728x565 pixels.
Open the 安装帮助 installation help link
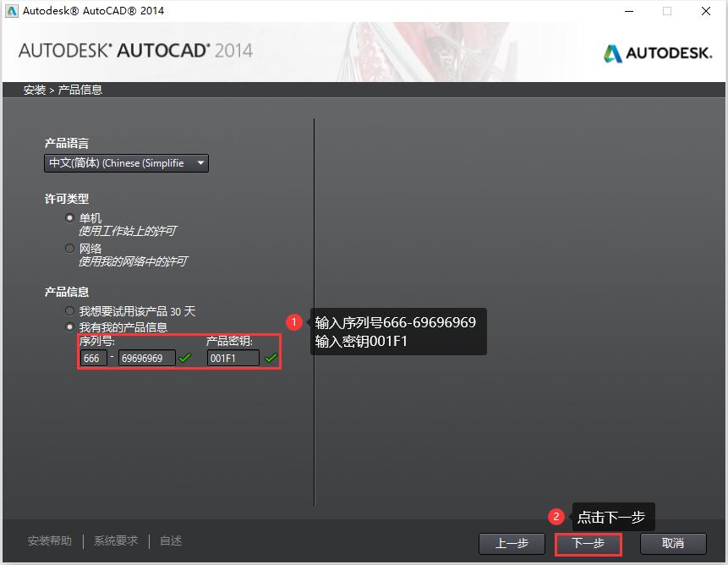pyautogui.click(x=50, y=541)
